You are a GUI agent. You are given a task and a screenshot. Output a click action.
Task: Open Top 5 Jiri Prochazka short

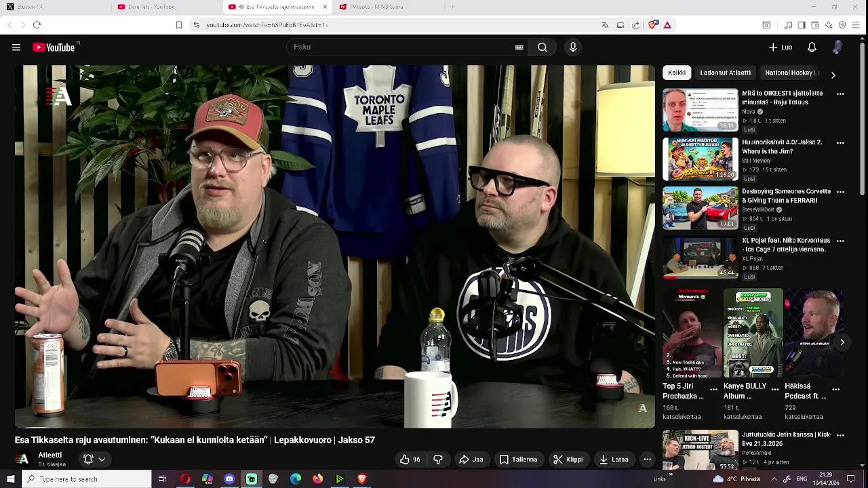[x=692, y=333]
